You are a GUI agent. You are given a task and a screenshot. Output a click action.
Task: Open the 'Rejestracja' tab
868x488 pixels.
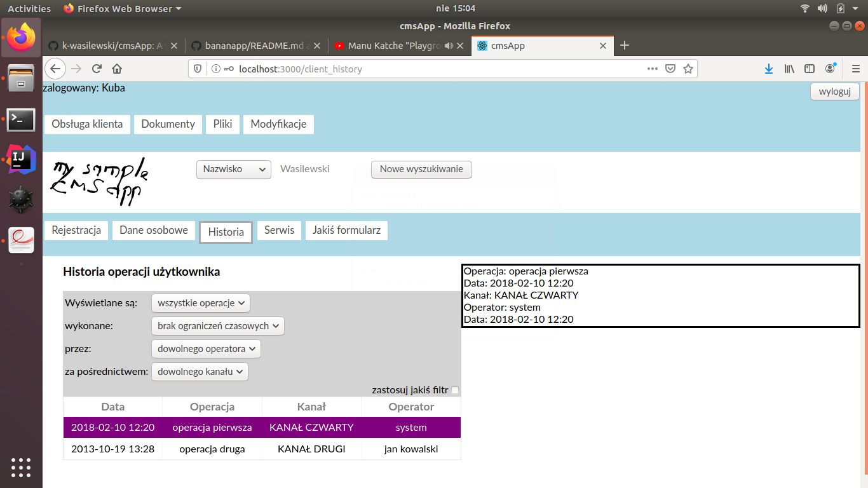click(x=76, y=230)
